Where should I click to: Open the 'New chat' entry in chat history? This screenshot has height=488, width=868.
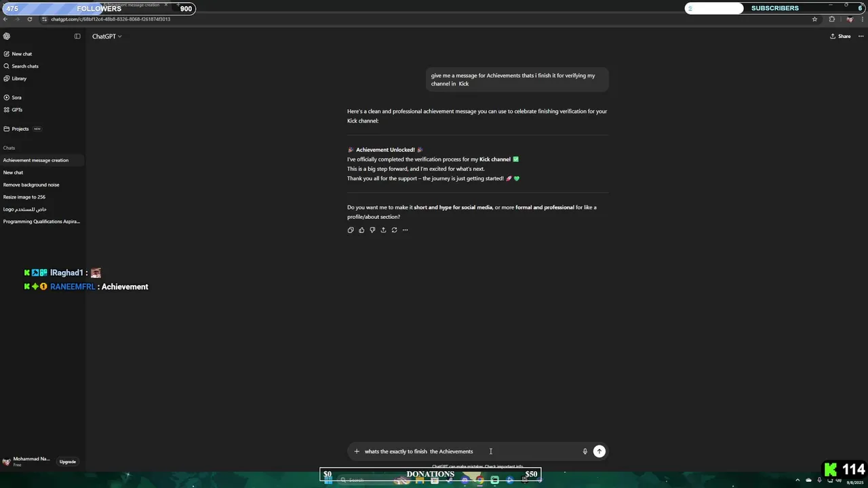pos(14,173)
